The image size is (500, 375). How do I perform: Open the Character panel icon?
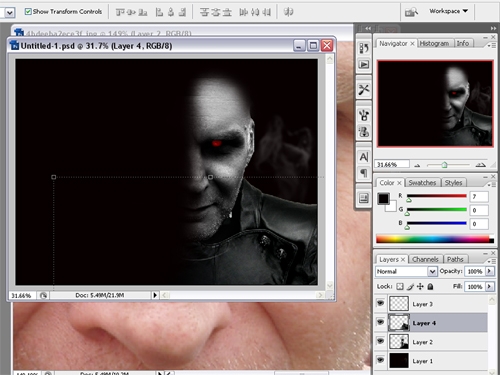pyautogui.click(x=364, y=157)
